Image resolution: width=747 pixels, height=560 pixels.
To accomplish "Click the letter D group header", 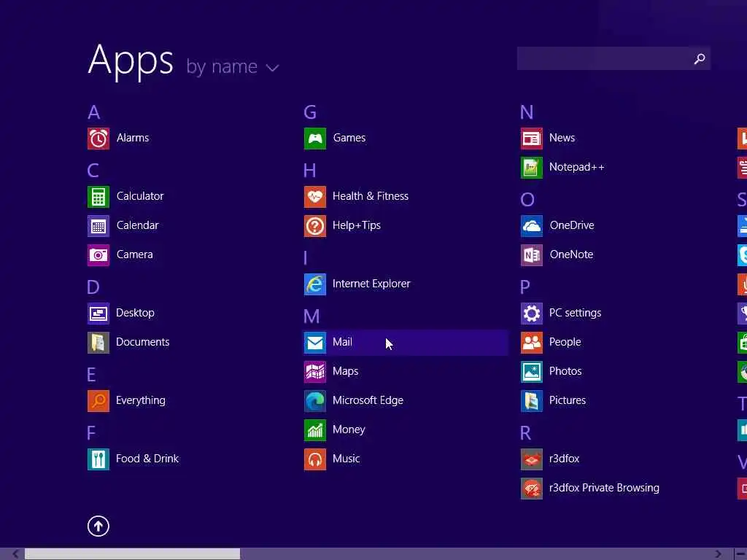I will (93, 287).
